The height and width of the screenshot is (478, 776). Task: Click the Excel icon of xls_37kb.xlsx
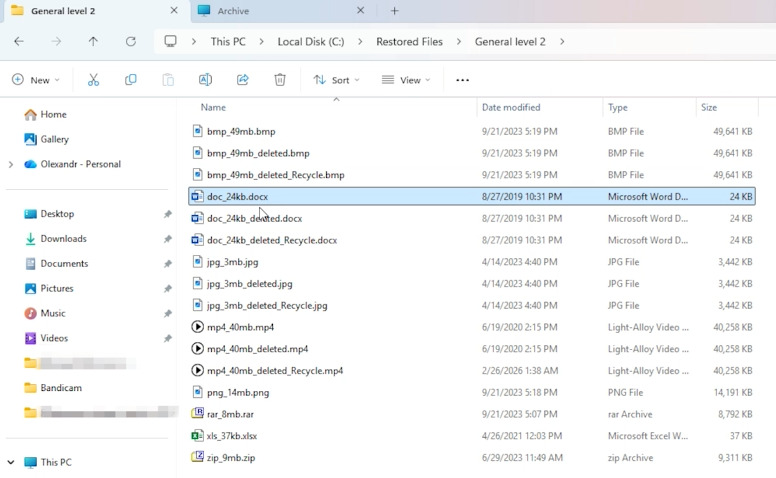pos(197,436)
